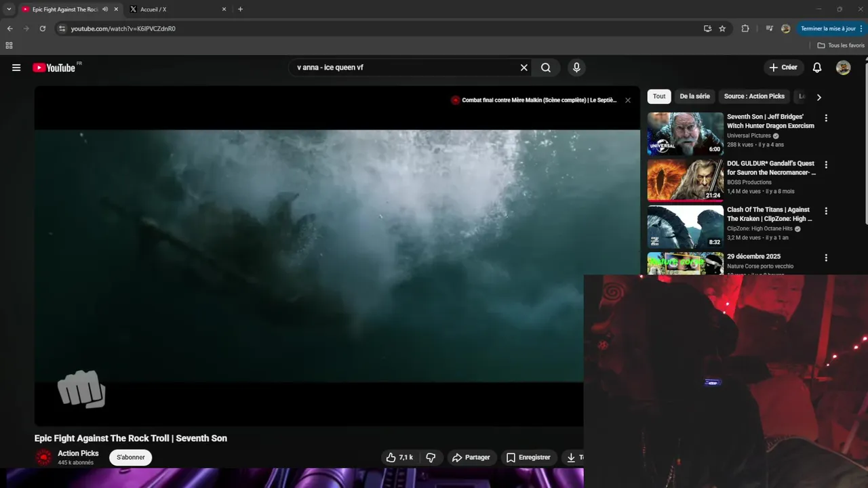Open the browser extensions puzzle icon
Image resolution: width=868 pixels, height=488 pixels.
pyautogui.click(x=745, y=28)
